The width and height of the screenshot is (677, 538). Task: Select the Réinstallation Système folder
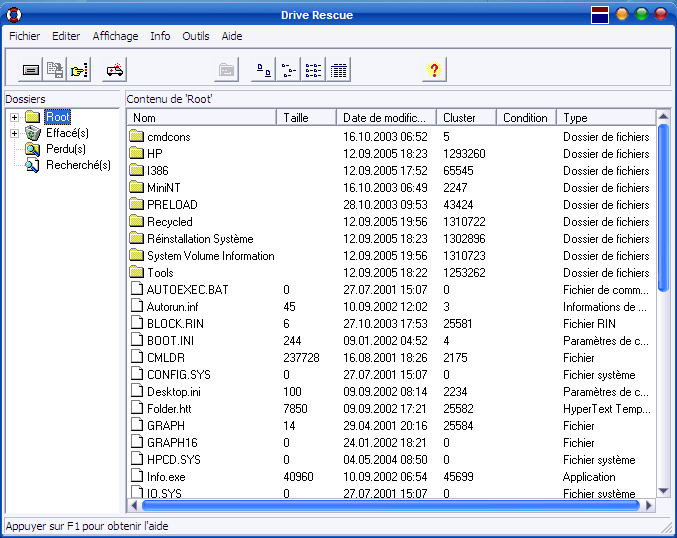392,238
